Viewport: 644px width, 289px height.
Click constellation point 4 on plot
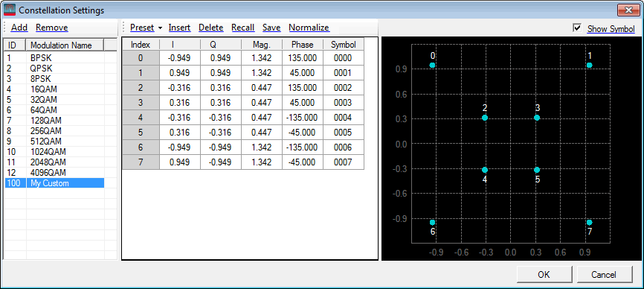pyautogui.click(x=485, y=170)
